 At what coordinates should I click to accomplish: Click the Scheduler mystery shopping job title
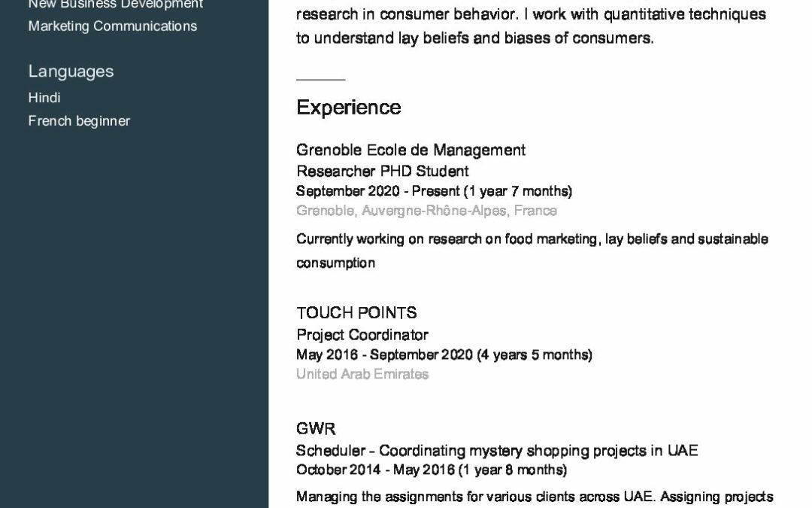(497, 451)
